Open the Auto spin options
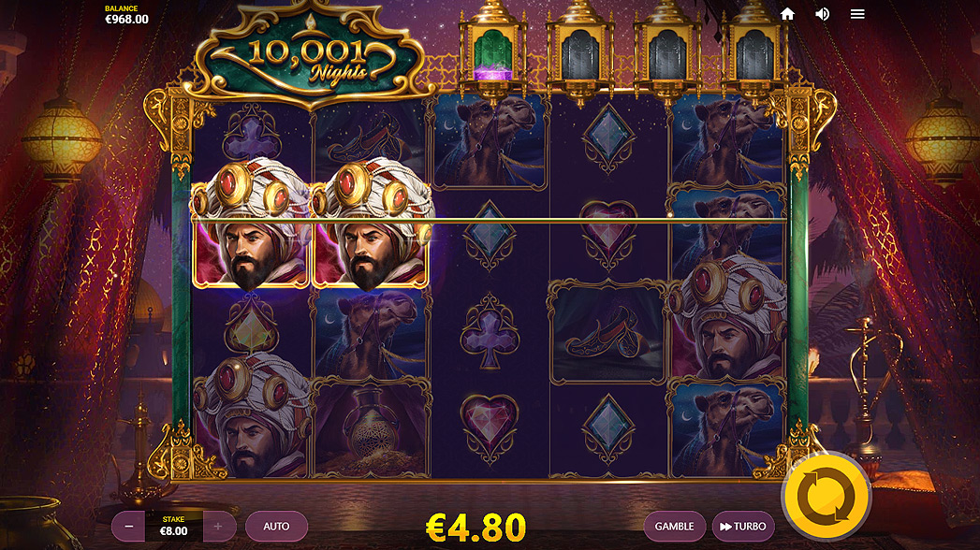Screen dimensions: 980x550 coord(276,527)
